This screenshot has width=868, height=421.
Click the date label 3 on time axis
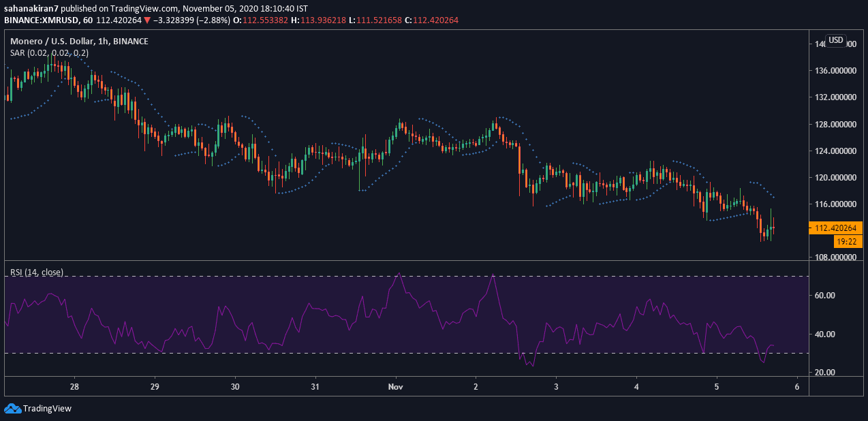tap(556, 386)
